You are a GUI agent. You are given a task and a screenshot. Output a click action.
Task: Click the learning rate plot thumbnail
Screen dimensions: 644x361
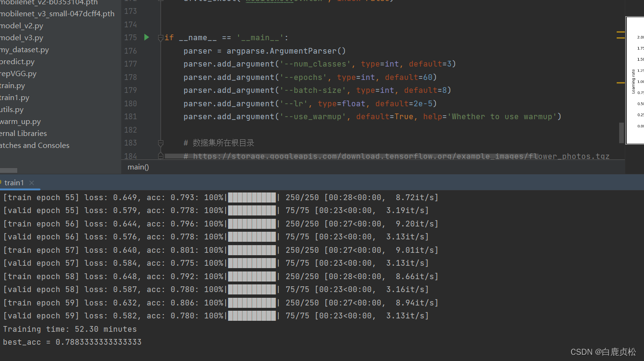click(635, 80)
